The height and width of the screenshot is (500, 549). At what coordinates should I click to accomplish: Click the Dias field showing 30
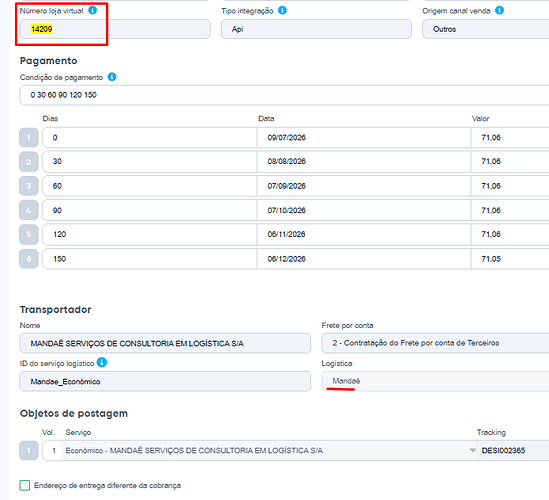(150, 161)
